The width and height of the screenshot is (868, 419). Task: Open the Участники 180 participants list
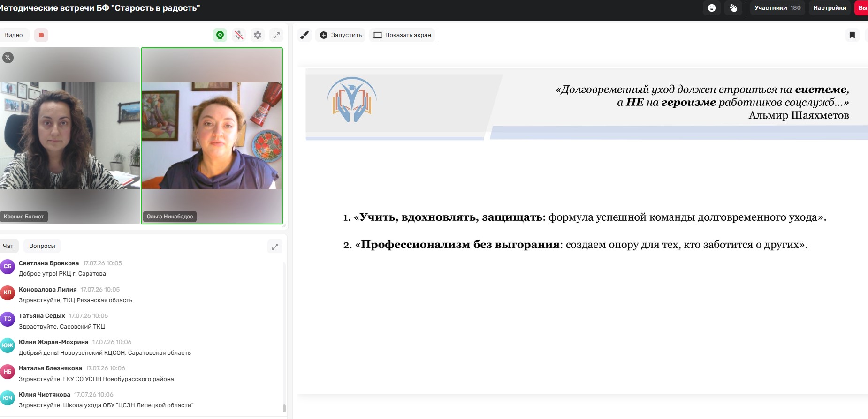click(777, 8)
